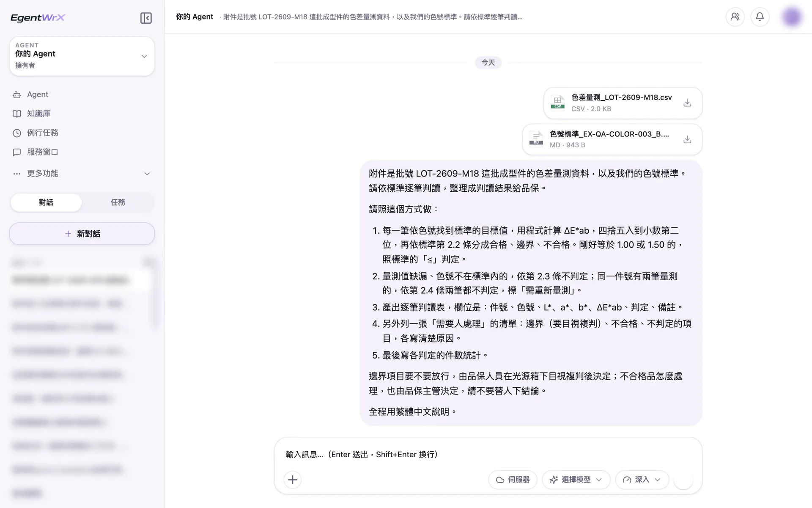This screenshot has height=508, width=812.
Task: Open 例行任務 in sidebar
Action: coord(82,133)
